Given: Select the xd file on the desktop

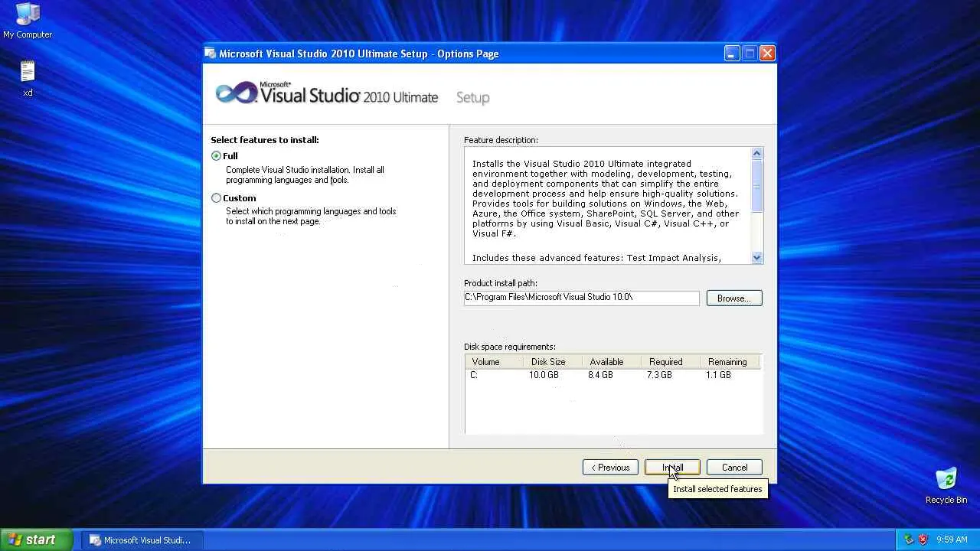Looking at the screenshot, I should (28, 78).
